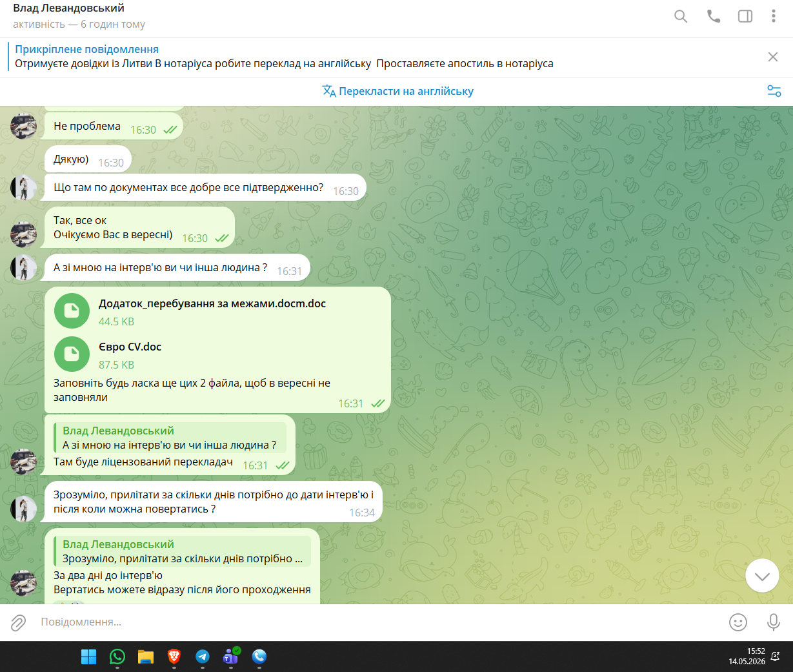This screenshot has height=672, width=793.
Task: Click sender avatar next to Дякую message
Action: [x=24, y=187]
